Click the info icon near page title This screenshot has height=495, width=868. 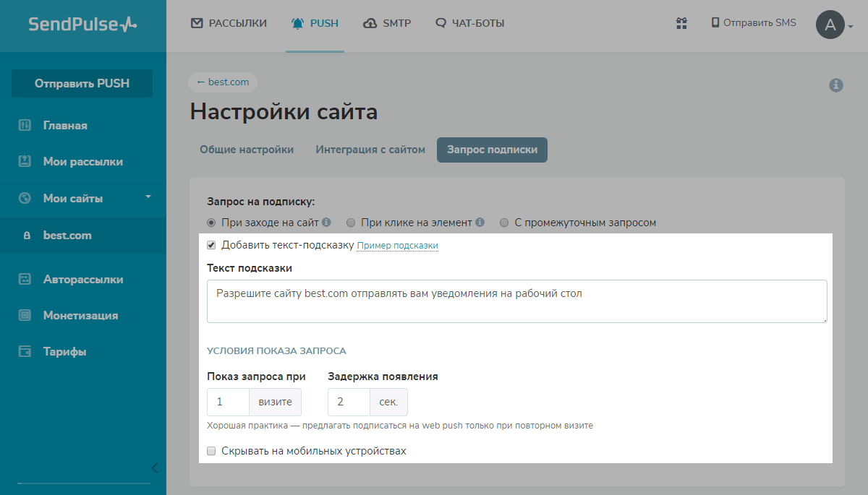836,85
